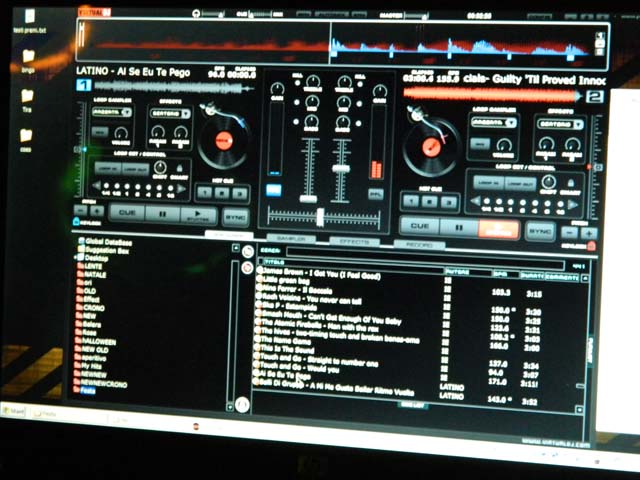Start deck 1 with play/stutter button
The height and width of the screenshot is (480, 640).
pyautogui.click(x=198, y=215)
